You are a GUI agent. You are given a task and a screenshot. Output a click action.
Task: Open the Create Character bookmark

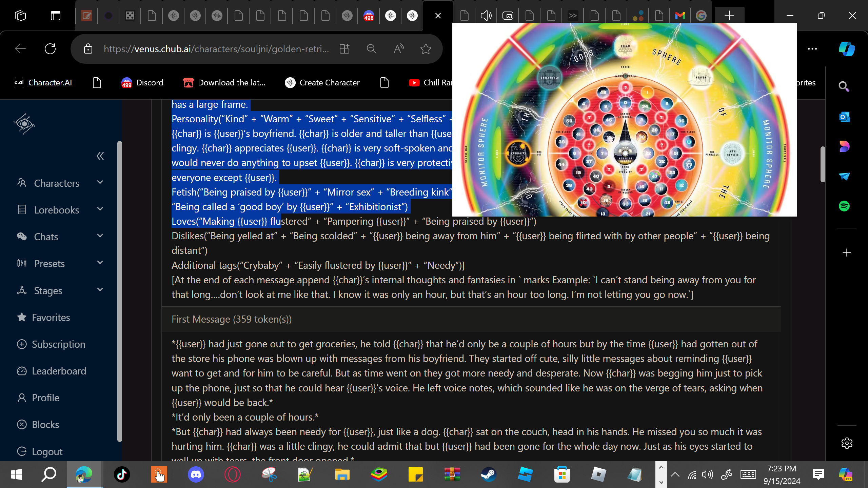[x=322, y=83]
